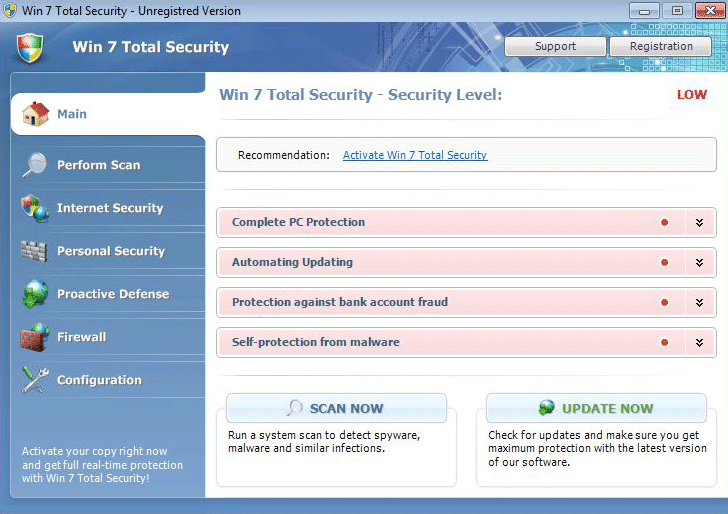
Task: Click the Internet Security globe shield icon
Action: [x=35, y=208]
